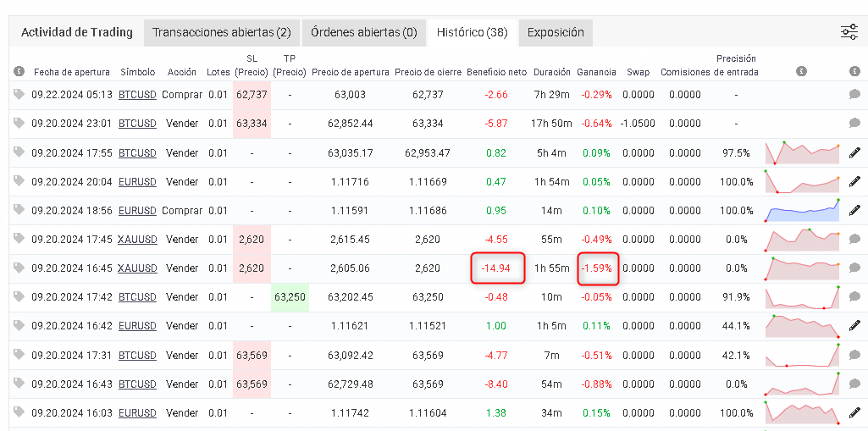Click the tag icon for the 09.20.2024 17:42 trade

(19, 296)
